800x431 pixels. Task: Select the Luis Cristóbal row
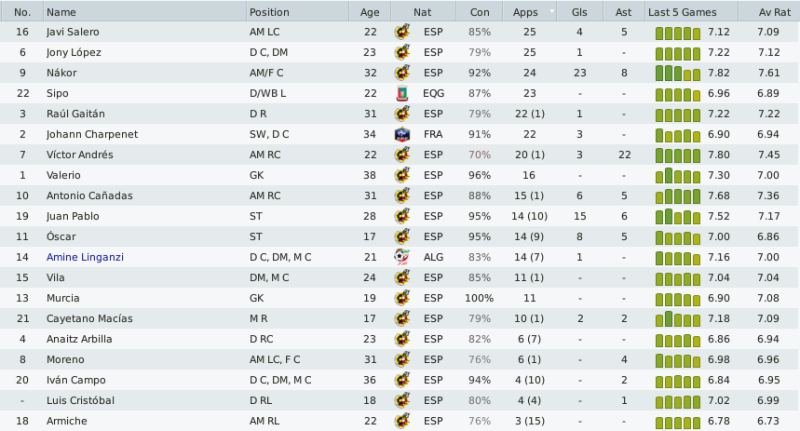coord(400,400)
